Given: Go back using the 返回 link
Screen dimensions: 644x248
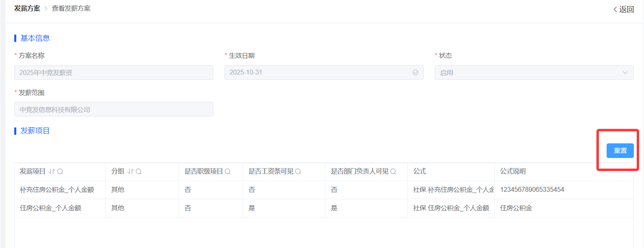Looking at the screenshot, I should [624, 9].
